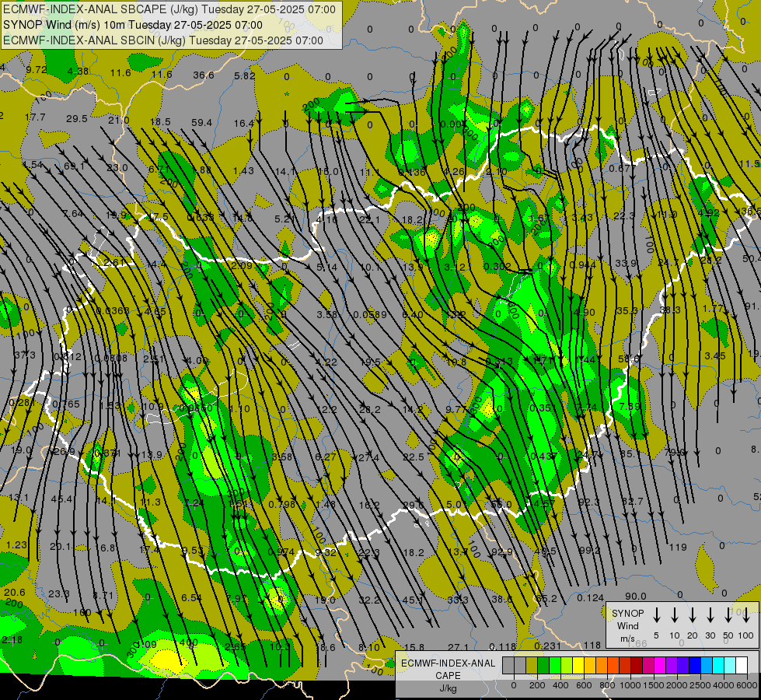761x700 pixels.
Task: Click the map value '35.3'
Action: click(x=627, y=310)
